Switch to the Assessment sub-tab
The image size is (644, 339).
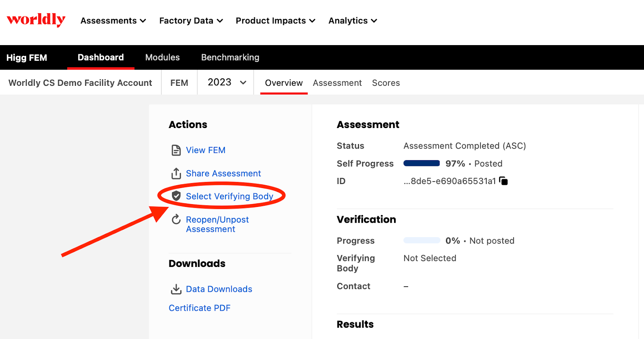337,83
